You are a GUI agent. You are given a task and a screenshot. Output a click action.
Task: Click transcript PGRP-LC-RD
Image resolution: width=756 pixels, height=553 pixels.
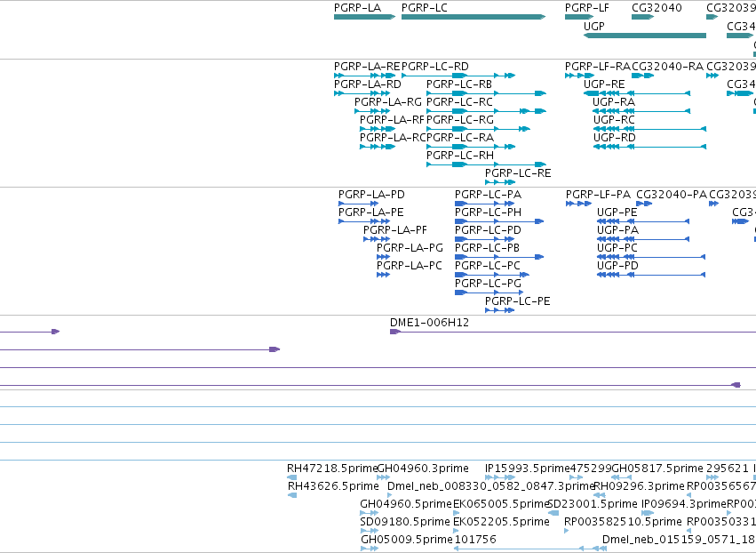click(x=458, y=76)
